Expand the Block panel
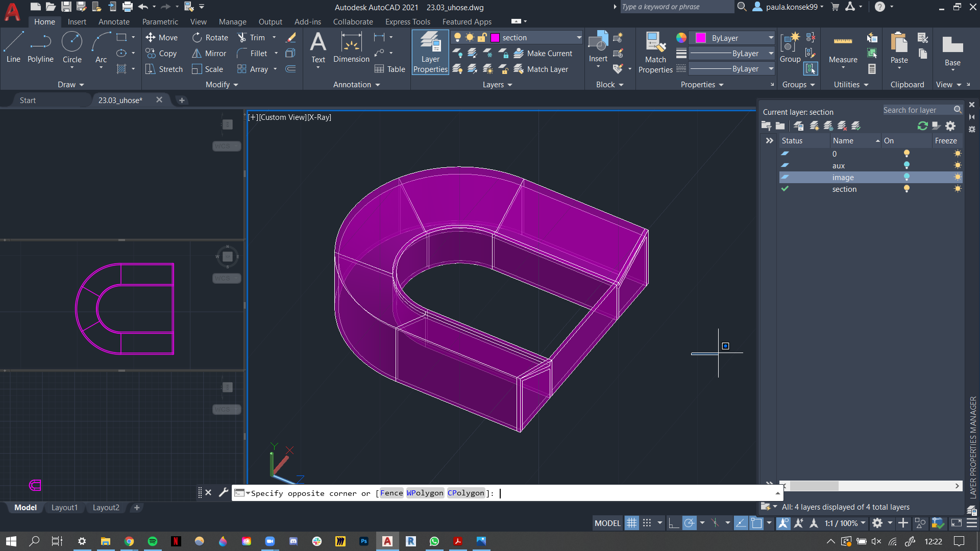The image size is (980, 551). click(609, 85)
